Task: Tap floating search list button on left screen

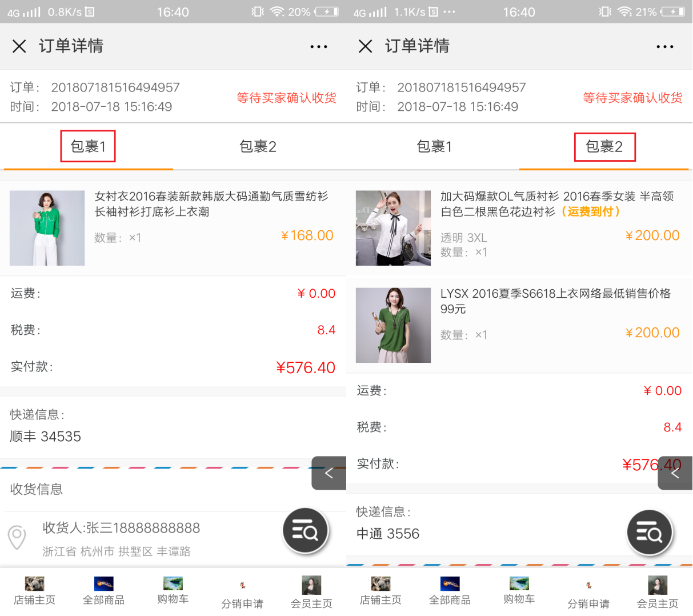Action: point(306,531)
